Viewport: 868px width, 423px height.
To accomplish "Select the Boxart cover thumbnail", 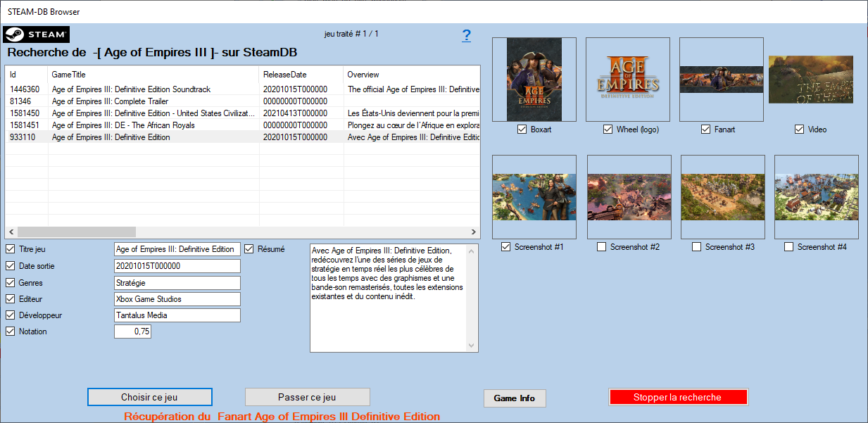I will click(x=534, y=79).
